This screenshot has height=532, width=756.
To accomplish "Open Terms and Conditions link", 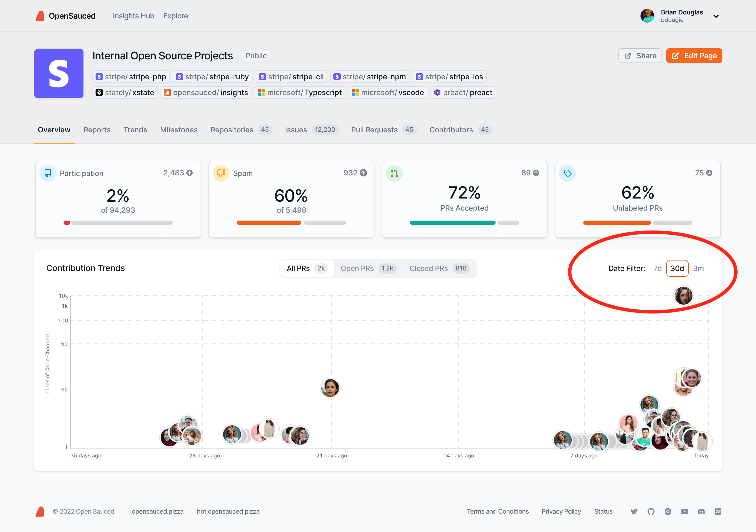I will (x=497, y=512).
